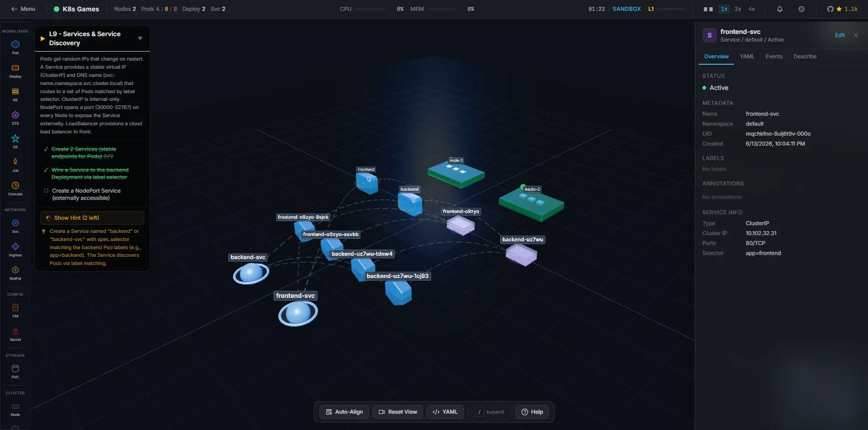Switch to the Overview tab
The image size is (868, 430).
click(716, 57)
